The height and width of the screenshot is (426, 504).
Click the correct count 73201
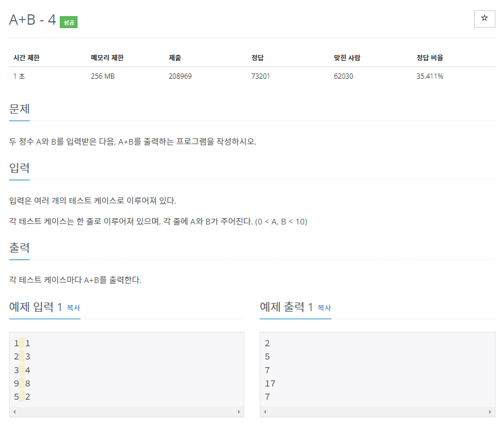[260, 76]
